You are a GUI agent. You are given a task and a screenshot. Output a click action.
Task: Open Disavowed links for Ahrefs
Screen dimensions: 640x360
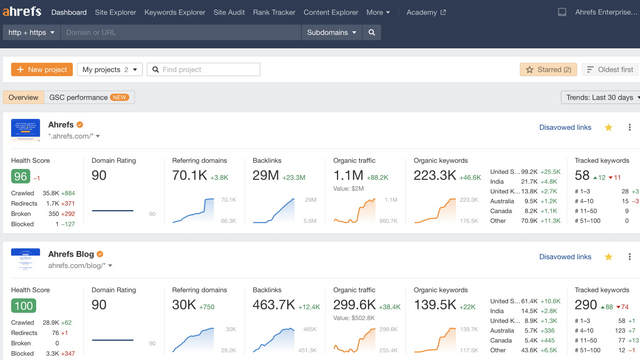(x=565, y=127)
